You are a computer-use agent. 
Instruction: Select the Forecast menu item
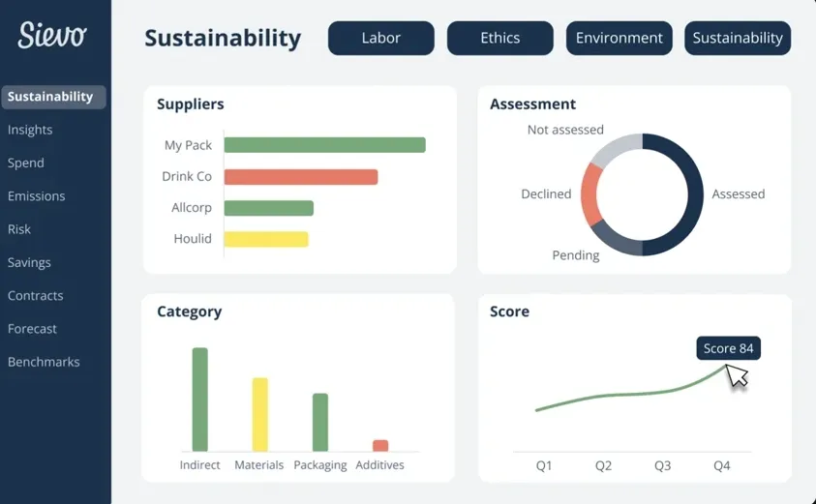32,329
